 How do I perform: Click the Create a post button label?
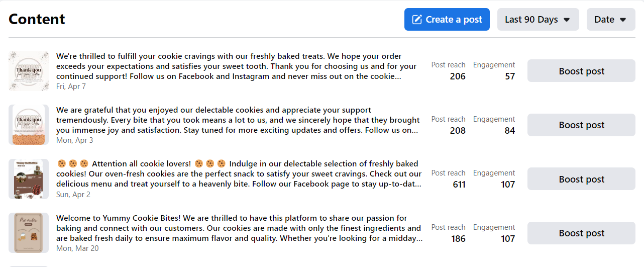(x=454, y=20)
